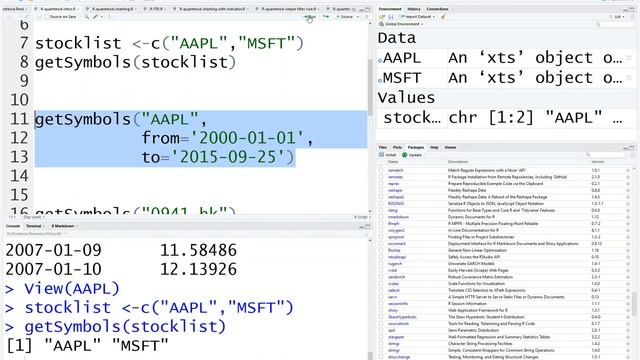Check the rsconnect package checkbox

coord(381,244)
